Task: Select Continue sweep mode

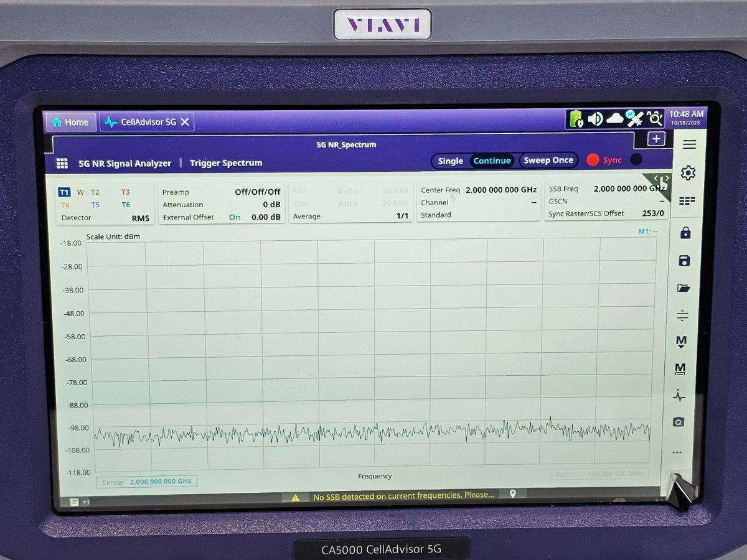Action: [492, 161]
